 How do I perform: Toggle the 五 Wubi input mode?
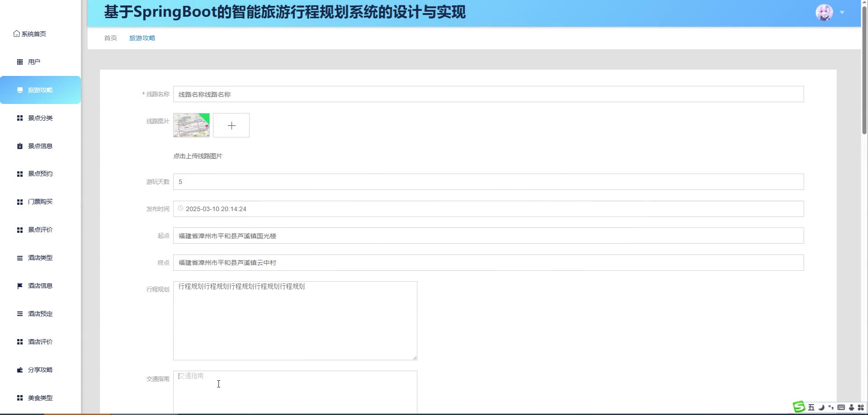[811, 407]
